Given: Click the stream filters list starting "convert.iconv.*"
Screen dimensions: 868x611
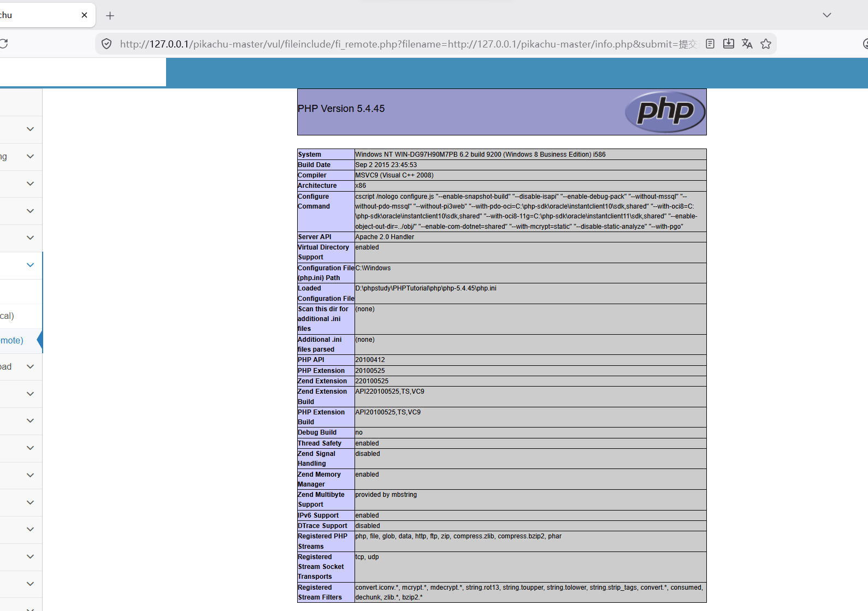Looking at the screenshot, I should click(x=529, y=592).
